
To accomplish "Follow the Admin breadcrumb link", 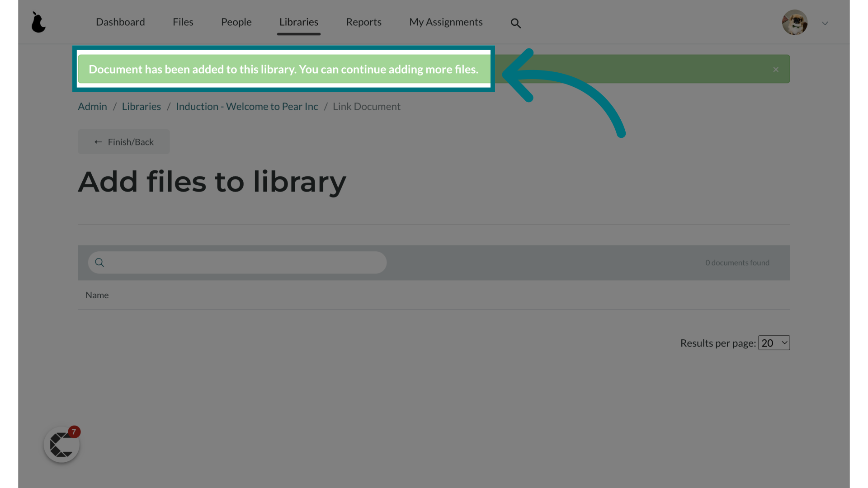I will point(92,106).
